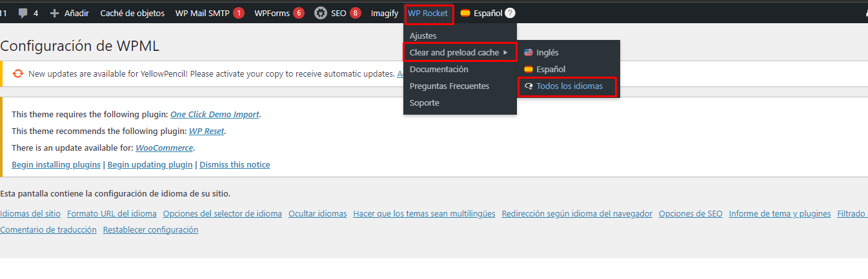868x279 pixels.
Task: Click the WP Mail SMTP notification badge
Action: click(239, 13)
